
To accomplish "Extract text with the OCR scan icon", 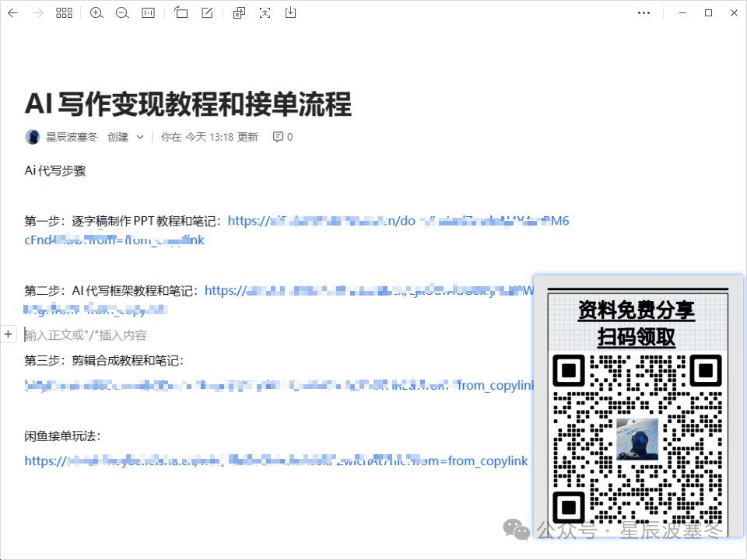I will click(265, 13).
